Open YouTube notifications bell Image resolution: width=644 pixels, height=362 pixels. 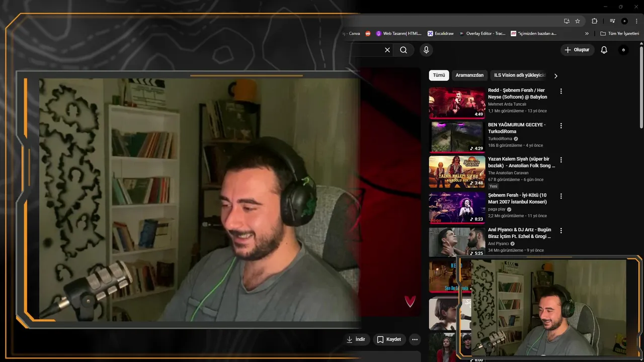(x=604, y=50)
